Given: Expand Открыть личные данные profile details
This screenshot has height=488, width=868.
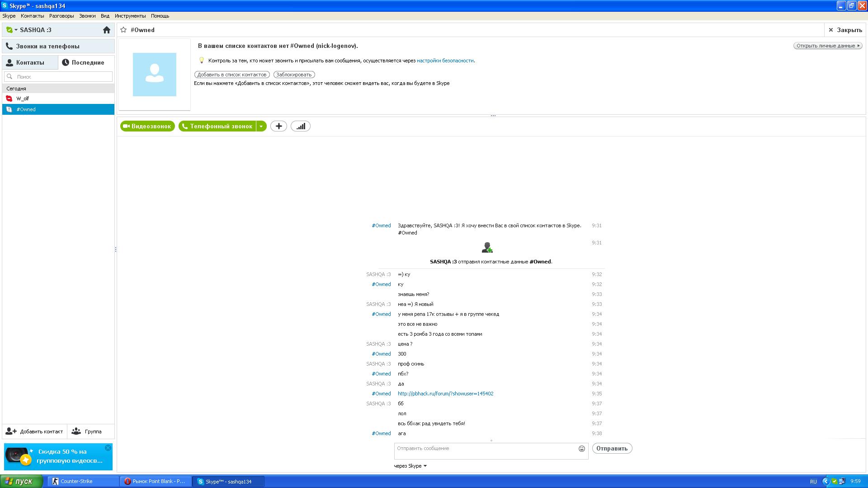Looking at the screenshot, I should click(x=828, y=46).
